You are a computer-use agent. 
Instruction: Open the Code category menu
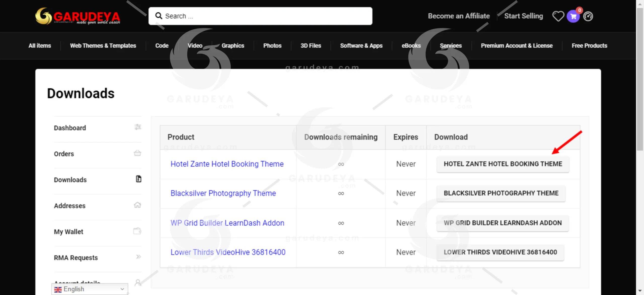point(162,46)
